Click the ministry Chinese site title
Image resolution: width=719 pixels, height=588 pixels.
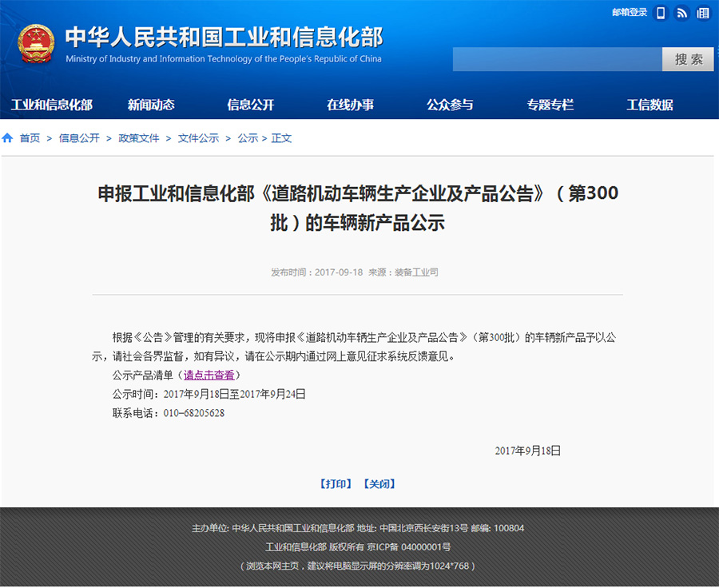coord(224,38)
